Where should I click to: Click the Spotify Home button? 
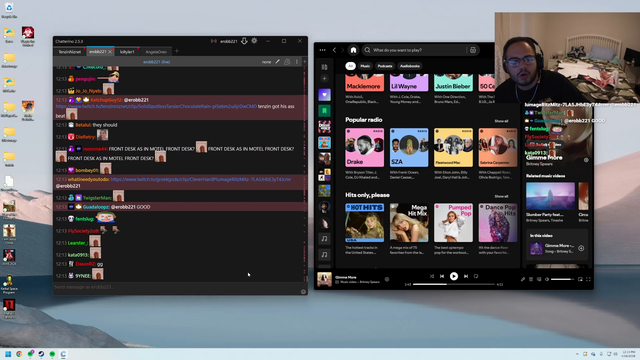(353, 50)
